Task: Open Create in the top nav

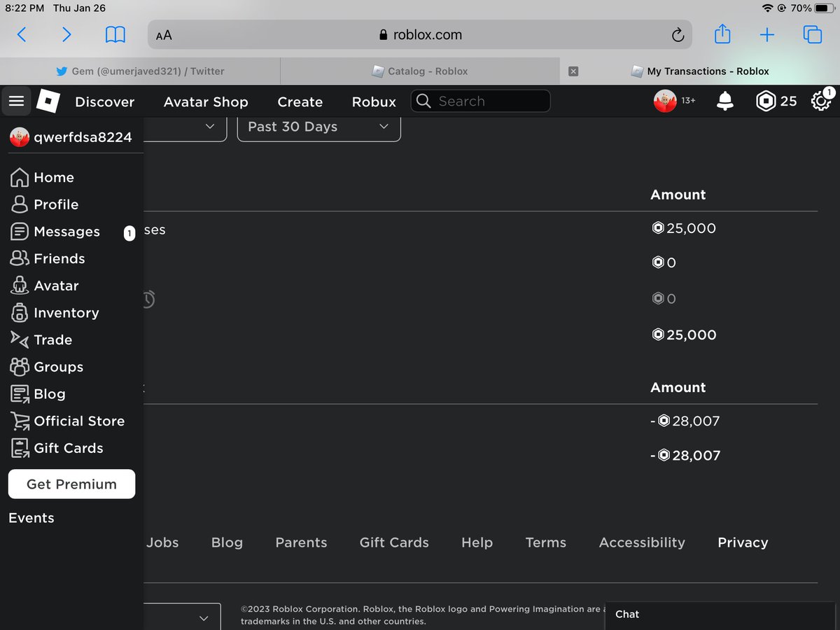Action: 300,101
